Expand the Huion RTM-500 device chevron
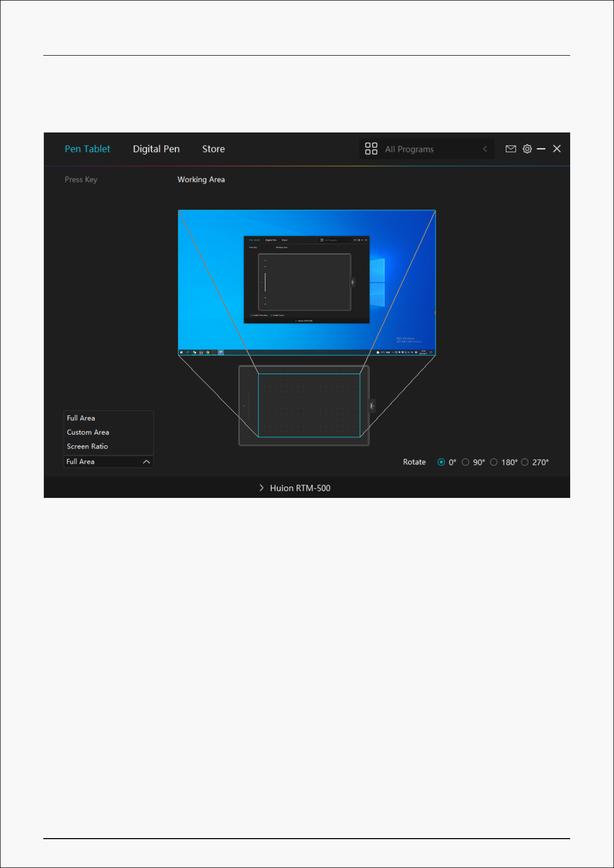The width and height of the screenshot is (614, 868). (x=261, y=488)
